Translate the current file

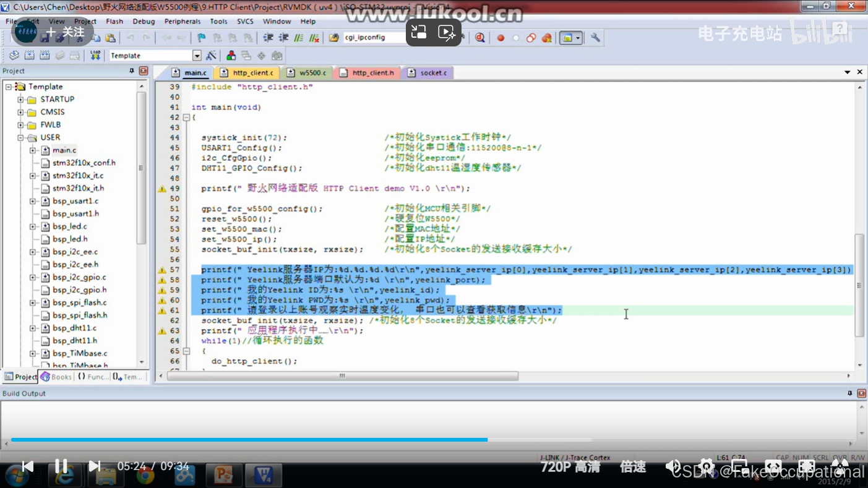(x=14, y=56)
